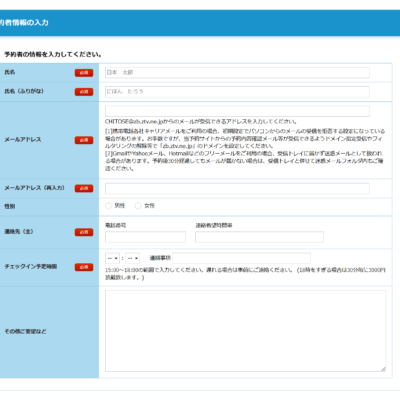This screenshot has height=400, width=400.
Task: Open the check-in minute dropdown
Action: click(132, 258)
